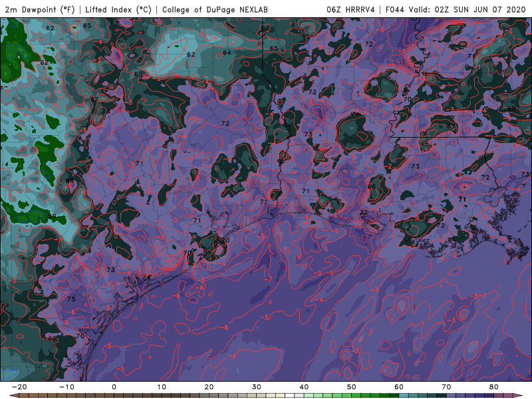The image size is (532, 399).
Task: Click the '10' label on the color scale
Action: (x=162, y=387)
